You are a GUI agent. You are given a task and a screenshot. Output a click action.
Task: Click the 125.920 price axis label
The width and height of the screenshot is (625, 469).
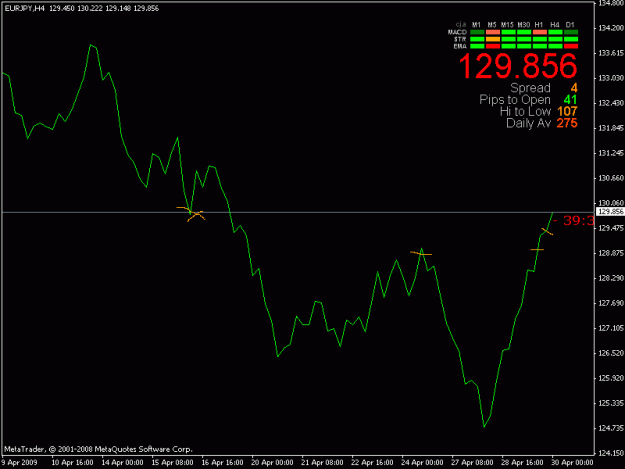point(611,378)
